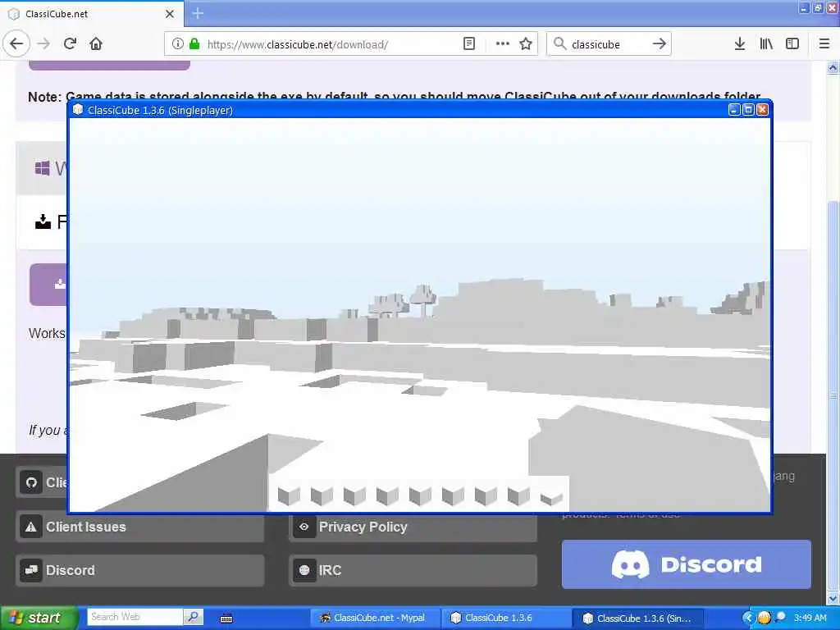The image size is (840, 630).
Task: Select the last hotbar slab slot
Action: tap(551, 499)
